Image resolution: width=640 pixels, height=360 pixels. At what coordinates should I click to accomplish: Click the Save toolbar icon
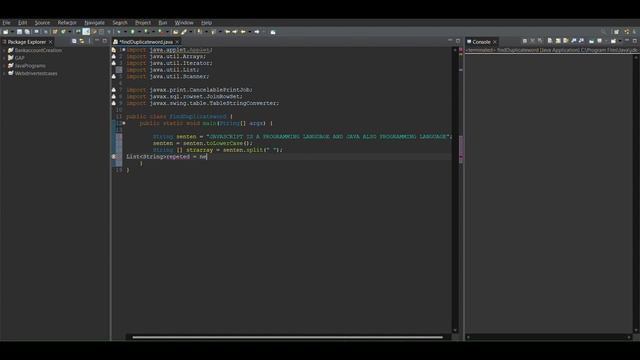[x=20, y=32]
